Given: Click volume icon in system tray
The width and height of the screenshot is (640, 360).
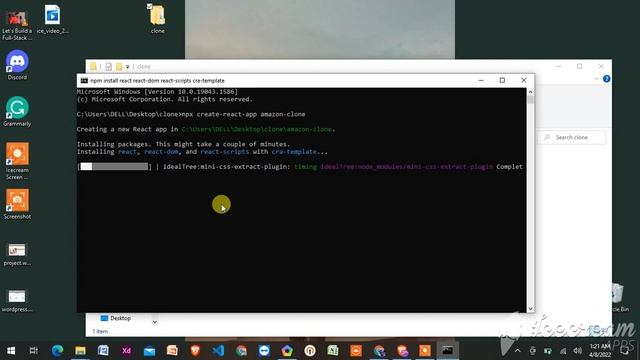Looking at the screenshot, I should 577,351.
